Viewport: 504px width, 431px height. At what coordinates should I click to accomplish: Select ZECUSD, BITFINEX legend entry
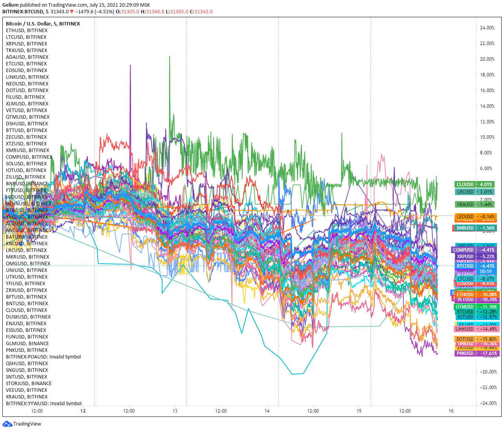26,137
